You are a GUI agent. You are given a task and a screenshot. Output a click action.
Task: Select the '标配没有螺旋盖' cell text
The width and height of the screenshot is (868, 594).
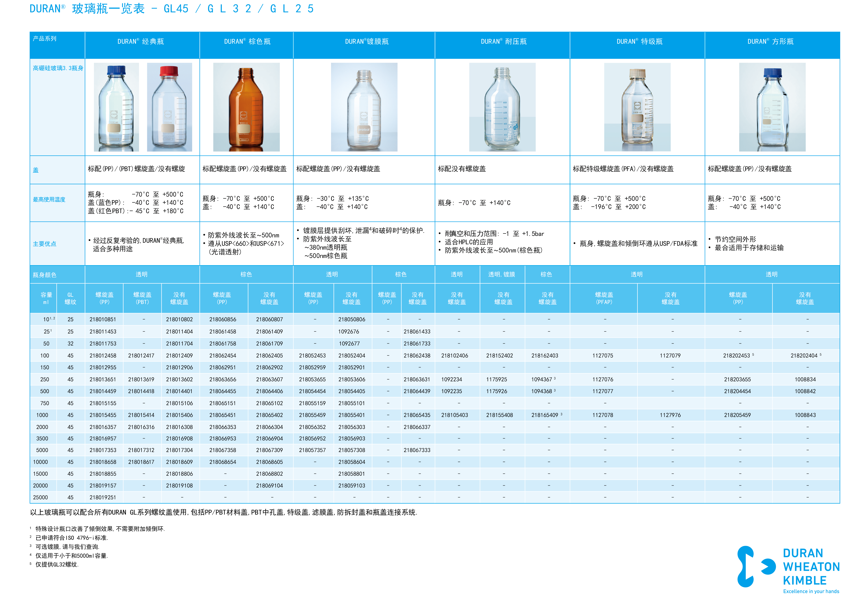[462, 169]
